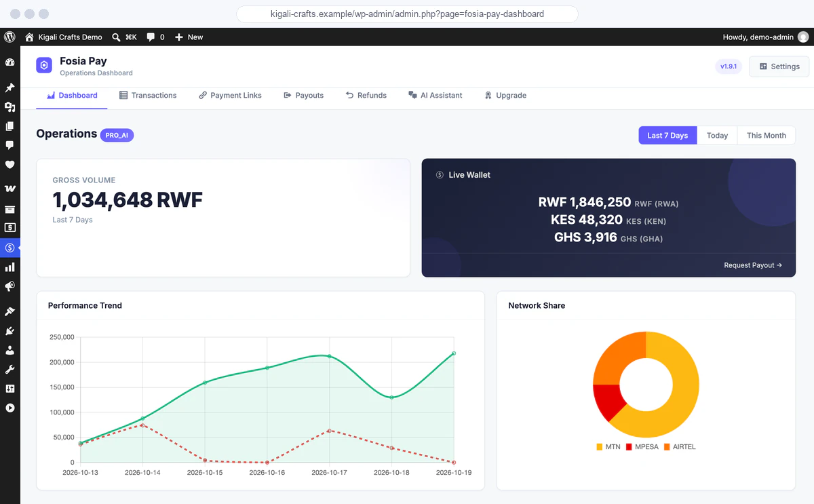
Task: Open the AI Assistant tab
Action: [435, 96]
